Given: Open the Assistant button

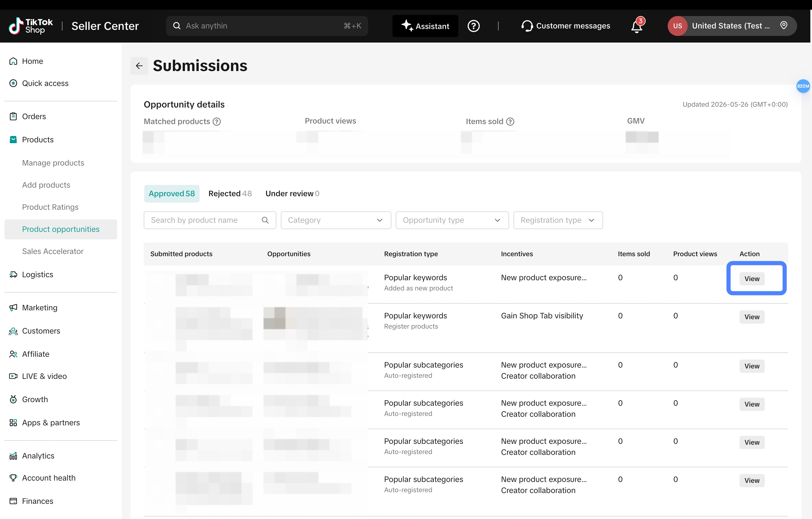Looking at the screenshot, I should (x=425, y=26).
